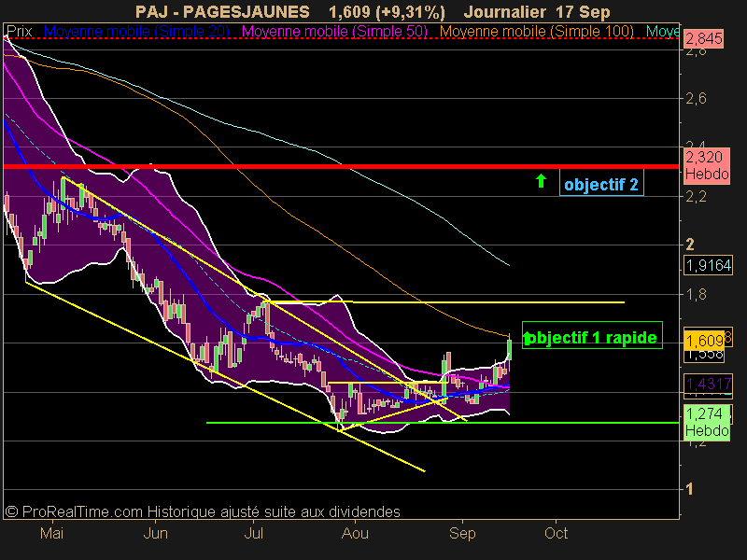This screenshot has width=747, height=560.
Task: Click the Oct month label
Action: click(x=556, y=533)
